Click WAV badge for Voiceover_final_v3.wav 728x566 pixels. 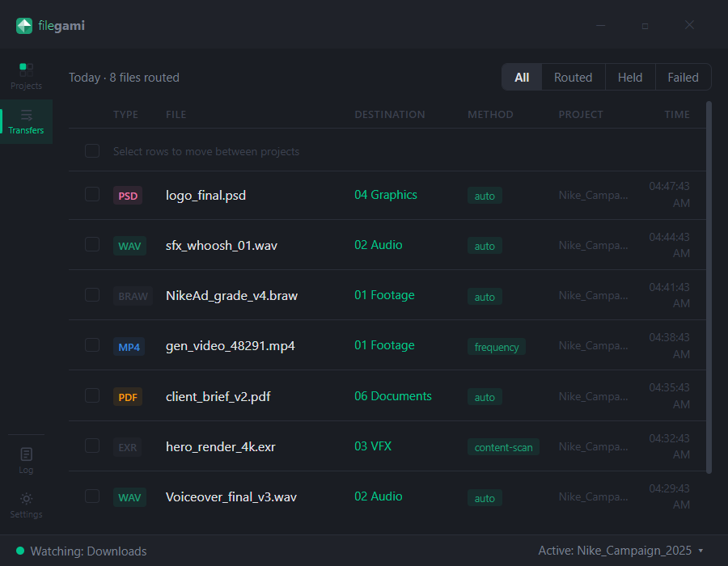point(129,497)
